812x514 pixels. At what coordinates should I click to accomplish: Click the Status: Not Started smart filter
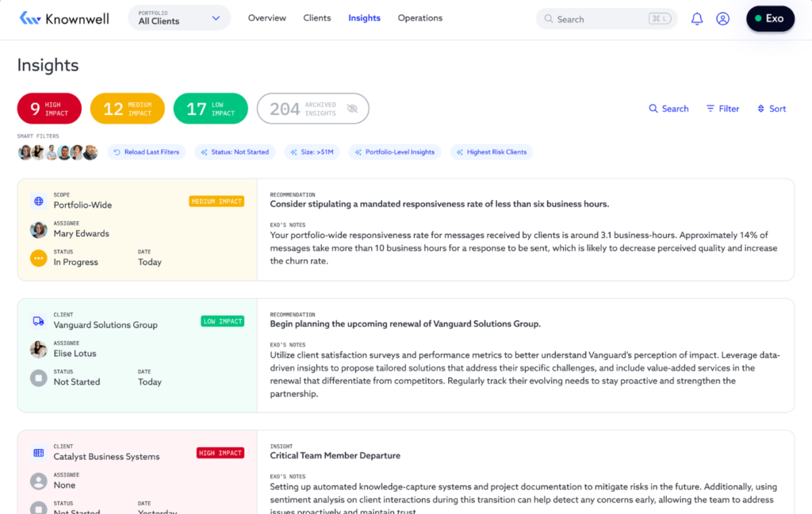tap(235, 152)
